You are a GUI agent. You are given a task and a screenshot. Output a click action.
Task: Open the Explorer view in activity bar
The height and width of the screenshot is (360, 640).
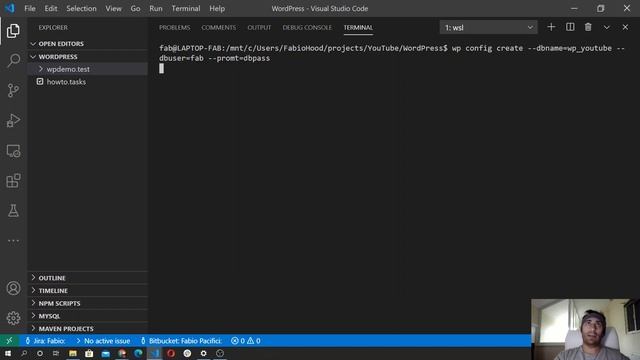[x=13, y=31]
